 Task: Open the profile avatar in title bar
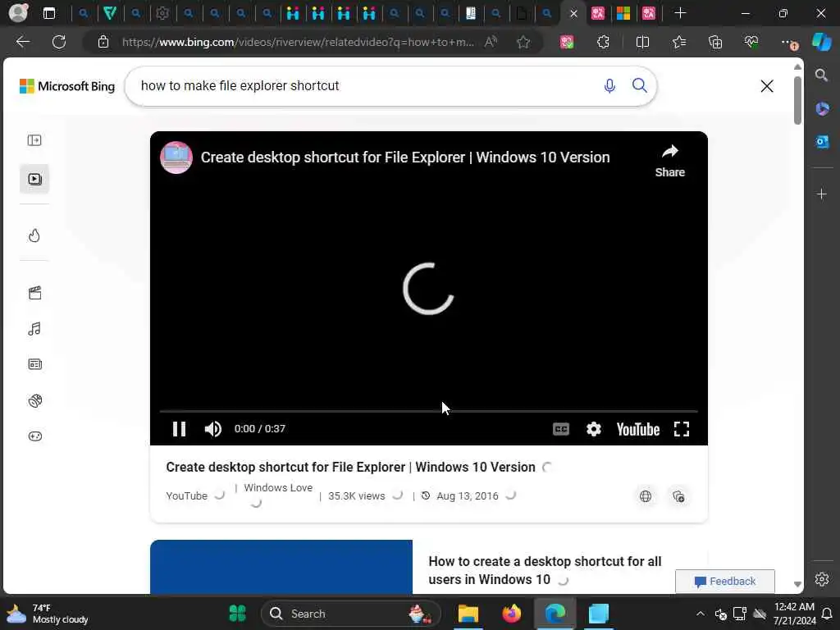click(18, 13)
